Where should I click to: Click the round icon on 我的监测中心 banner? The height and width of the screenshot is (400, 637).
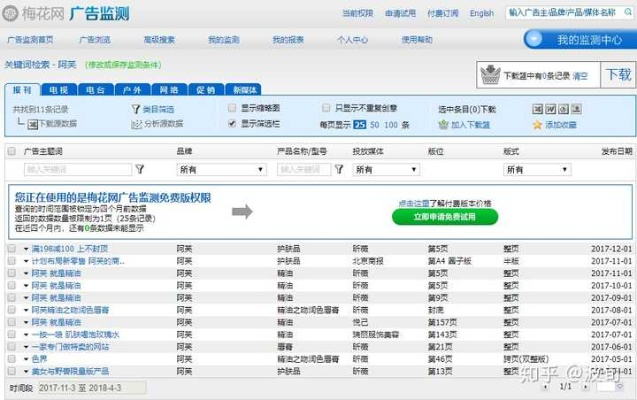pos(534,39)
